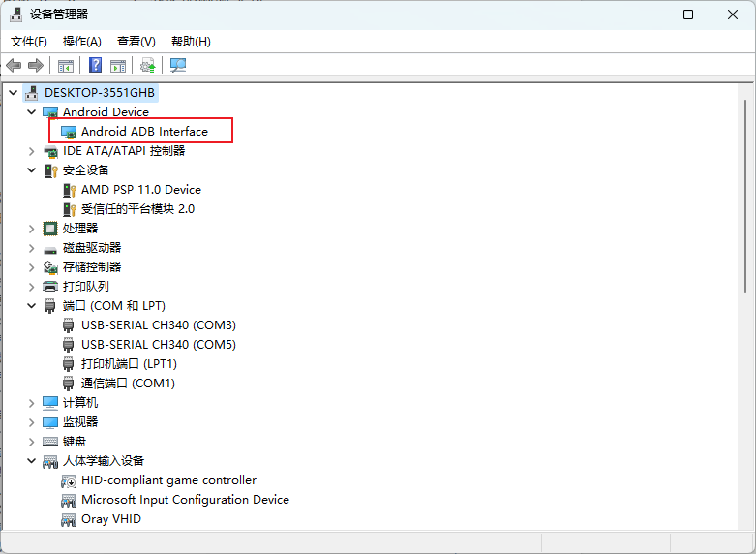Select 打印机端口 (LPT1) entry
Image resolution: width=756 pixels, height=554 pixels.
point(120,364)
